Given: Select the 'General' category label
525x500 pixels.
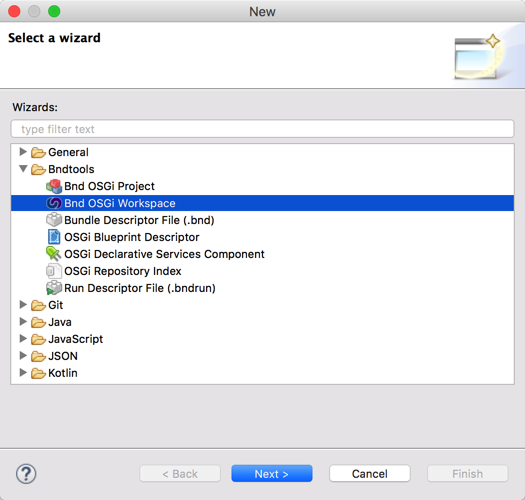Looking at the screenshot, I should pos(68,152).
